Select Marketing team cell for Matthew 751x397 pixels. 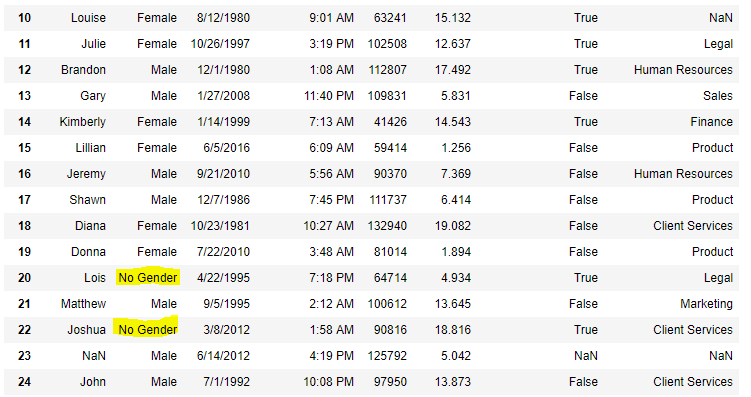click(706, 304)
